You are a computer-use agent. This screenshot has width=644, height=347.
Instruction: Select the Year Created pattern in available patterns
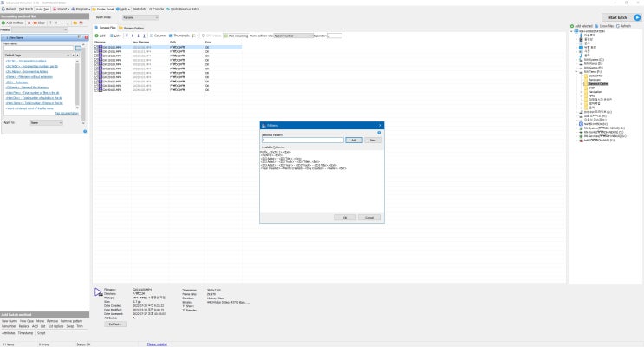point(303,168)
